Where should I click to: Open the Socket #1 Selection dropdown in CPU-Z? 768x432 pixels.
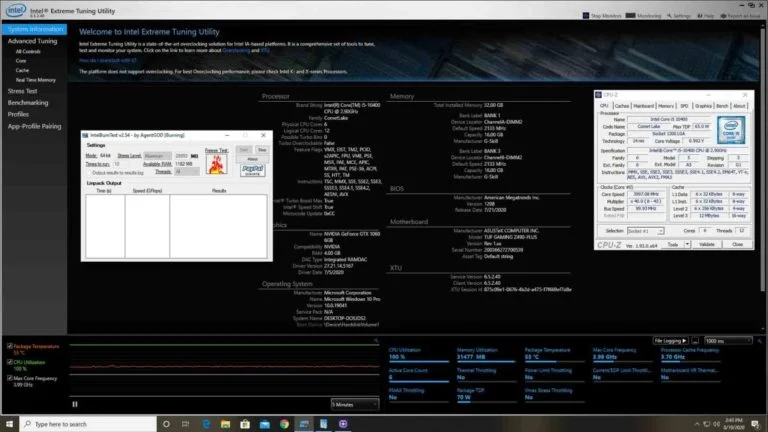tap(646, 231)
